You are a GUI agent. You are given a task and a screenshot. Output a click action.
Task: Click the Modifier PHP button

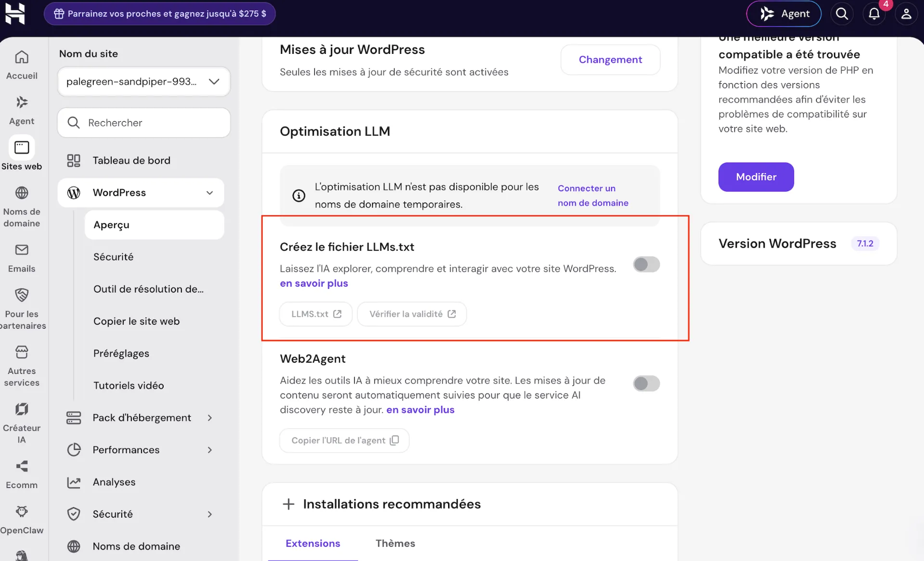pyautogui.click(x=756, y=177)
